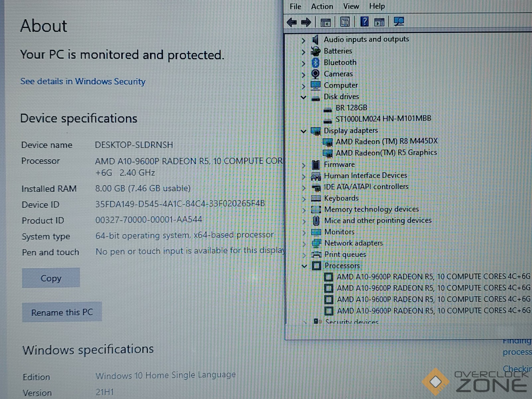Collapse the Disk drives node
Screen dimensions: 532x399
click(x=303, y=97)
